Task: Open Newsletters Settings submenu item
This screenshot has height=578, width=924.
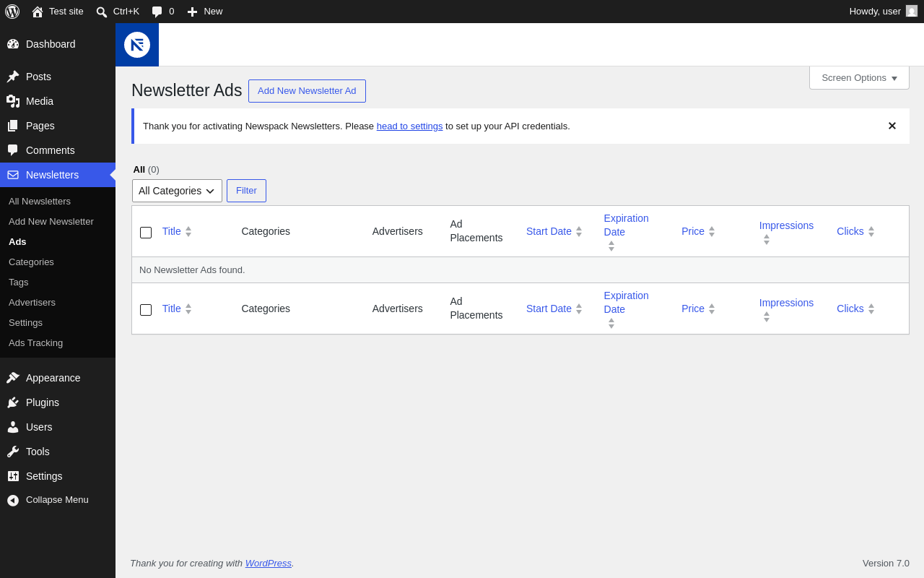Action: click(x=58, y=322)
